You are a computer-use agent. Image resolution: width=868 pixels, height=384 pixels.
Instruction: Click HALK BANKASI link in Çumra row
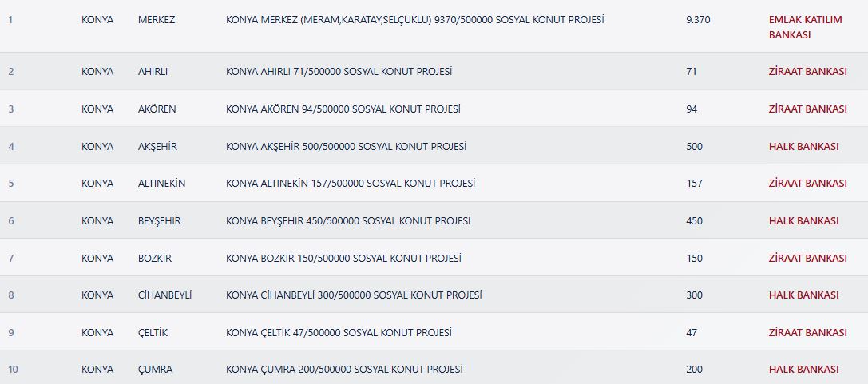[803, 370]
